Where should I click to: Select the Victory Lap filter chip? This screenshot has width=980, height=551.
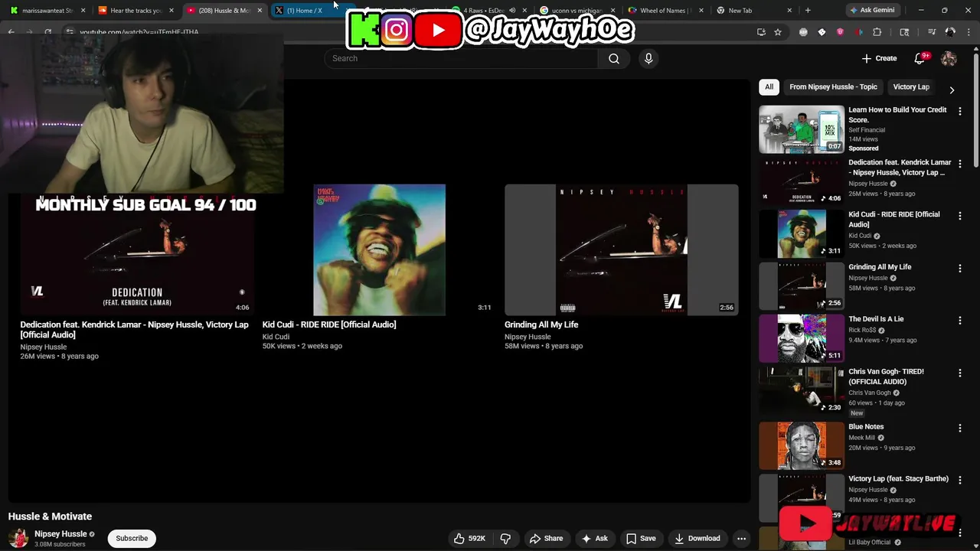[x=911, y=86]
